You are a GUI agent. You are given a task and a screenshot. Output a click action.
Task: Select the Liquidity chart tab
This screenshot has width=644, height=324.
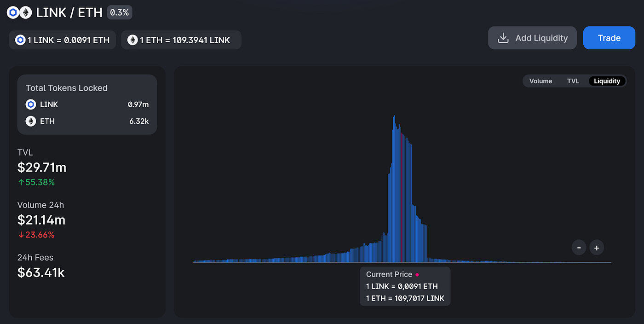coord(607,81)
